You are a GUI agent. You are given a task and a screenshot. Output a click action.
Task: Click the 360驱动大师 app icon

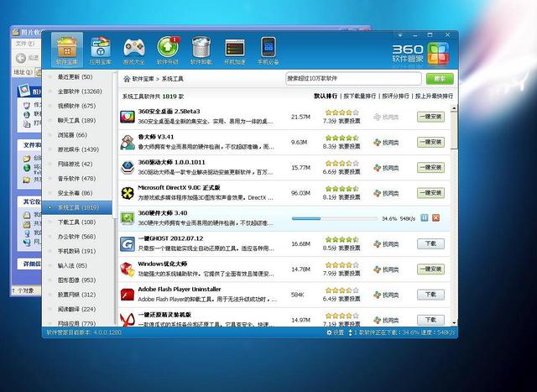point(128,168)
